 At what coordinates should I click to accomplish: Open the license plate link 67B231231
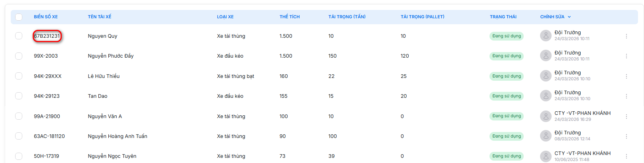coord(47,36)
